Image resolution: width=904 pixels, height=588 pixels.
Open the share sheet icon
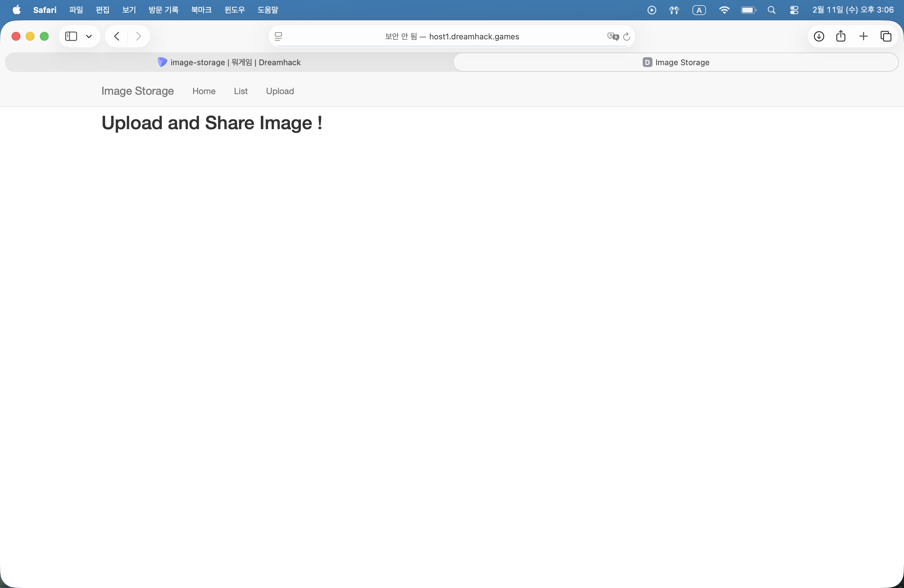coord(841,37)
